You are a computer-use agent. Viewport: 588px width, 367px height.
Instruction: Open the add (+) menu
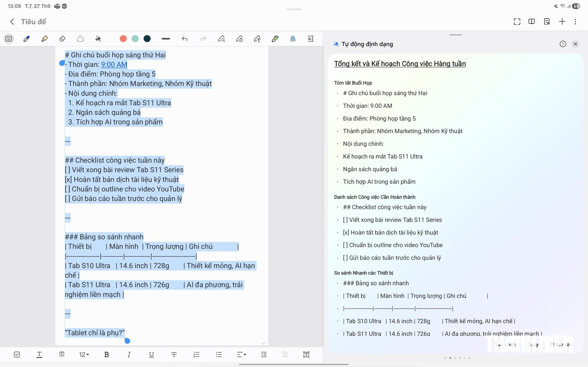(562, 22)
